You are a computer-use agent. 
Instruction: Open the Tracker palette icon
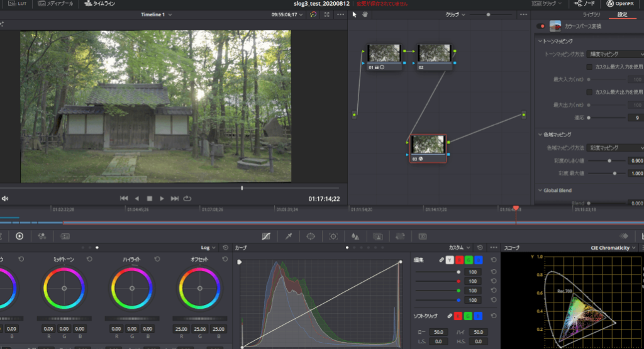click(333, 236)
